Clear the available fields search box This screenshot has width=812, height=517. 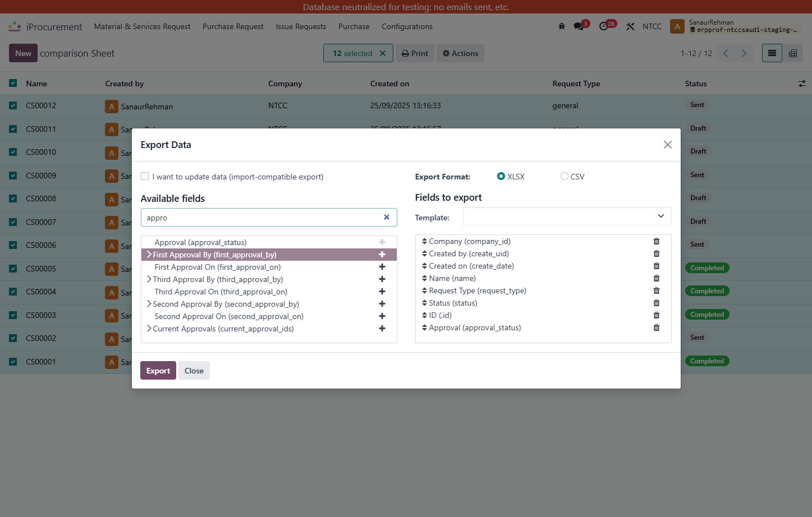tap(387, 217)
